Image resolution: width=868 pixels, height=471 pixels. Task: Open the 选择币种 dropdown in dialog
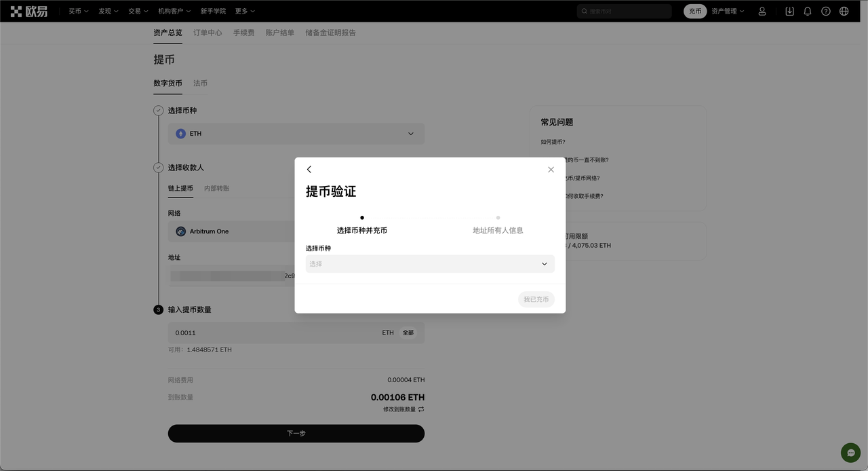(430, 264)
